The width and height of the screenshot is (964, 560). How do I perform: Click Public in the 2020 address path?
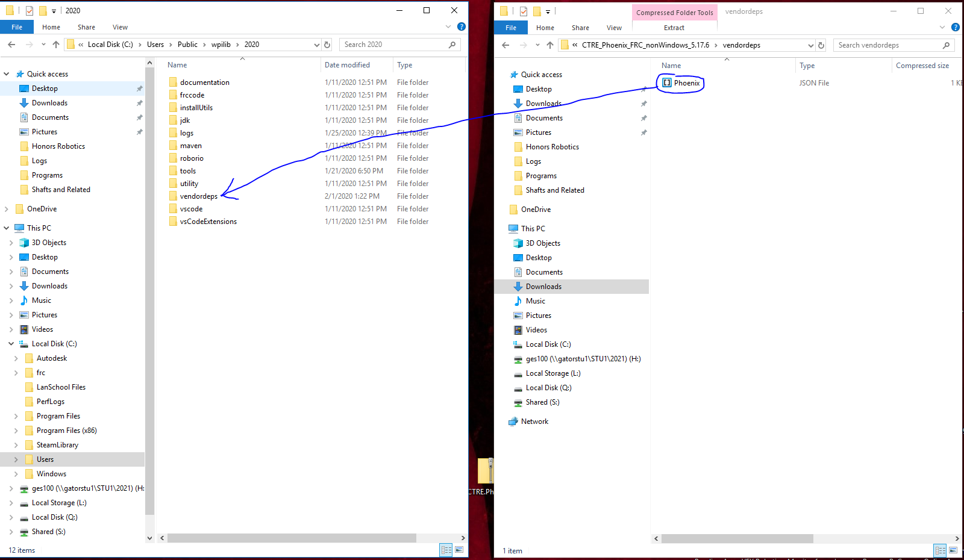(x=187, y=45)
